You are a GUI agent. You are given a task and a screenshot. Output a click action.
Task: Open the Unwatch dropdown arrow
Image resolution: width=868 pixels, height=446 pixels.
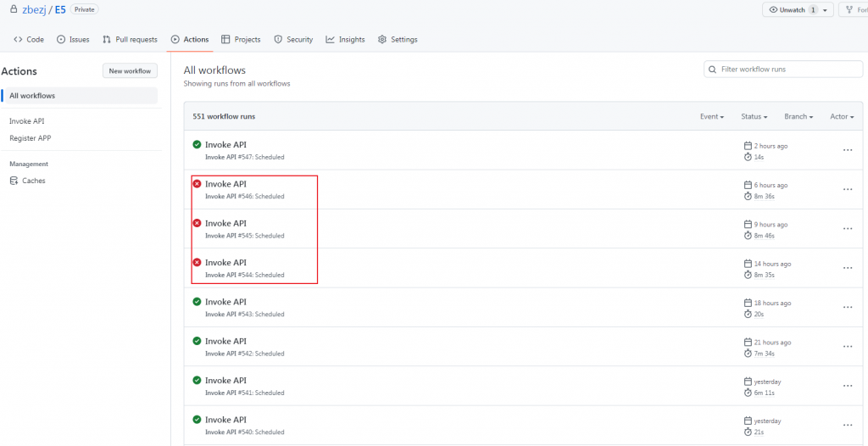click(825, 10)
